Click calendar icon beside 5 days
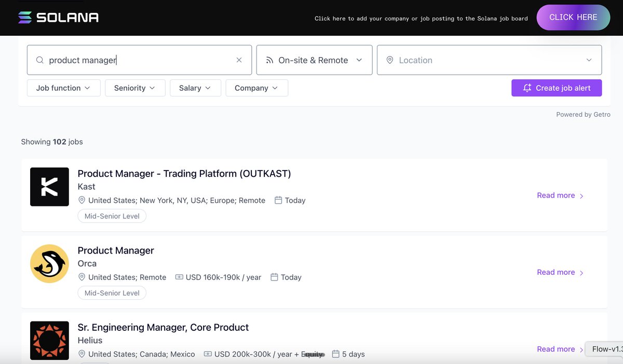623x364 pixels. point(335,354)
